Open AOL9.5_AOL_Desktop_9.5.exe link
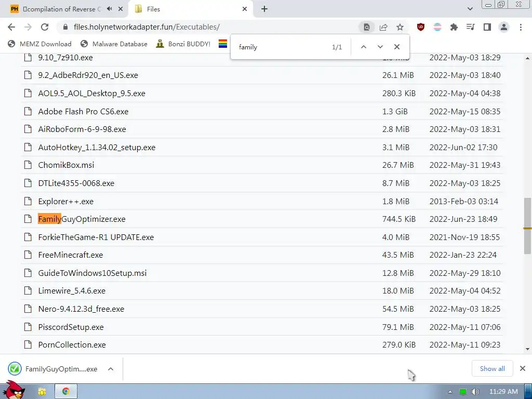532x399 pixels. [91, 94]
